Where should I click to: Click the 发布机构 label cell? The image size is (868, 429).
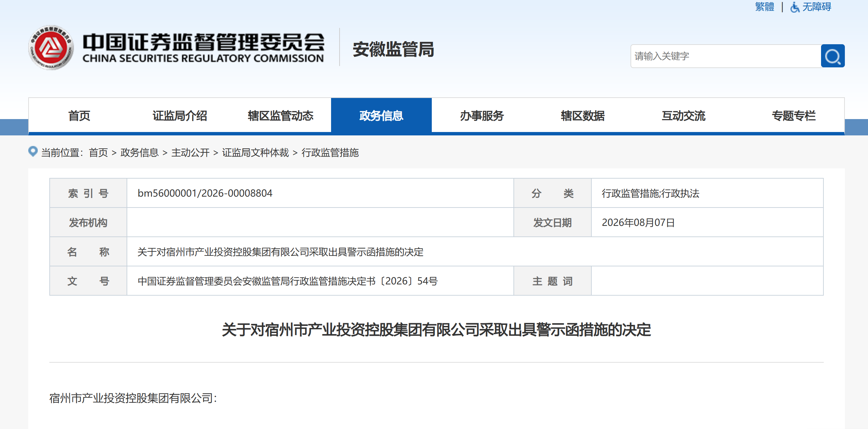88,222
